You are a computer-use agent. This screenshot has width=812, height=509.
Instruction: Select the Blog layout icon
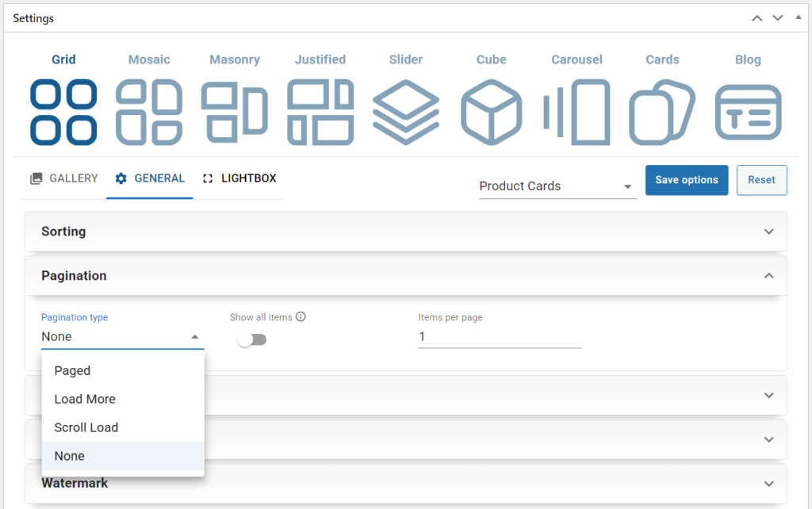coord(748,111)
